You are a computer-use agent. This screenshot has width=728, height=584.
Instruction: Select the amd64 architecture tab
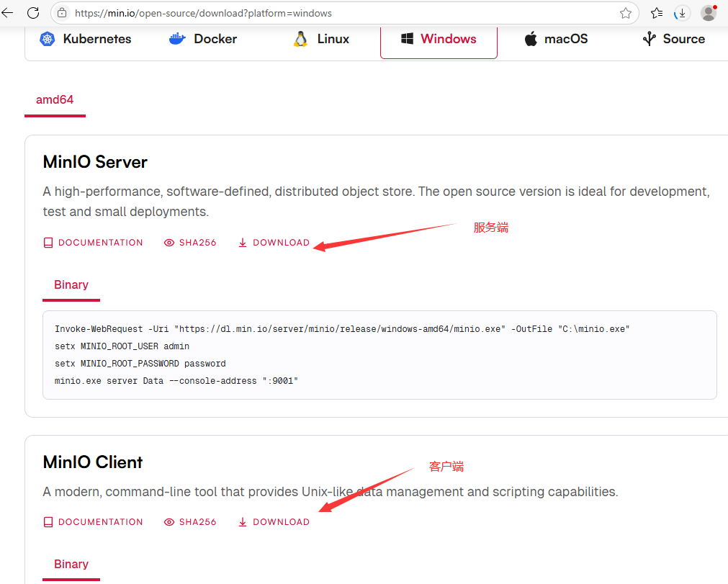point(55,99)
